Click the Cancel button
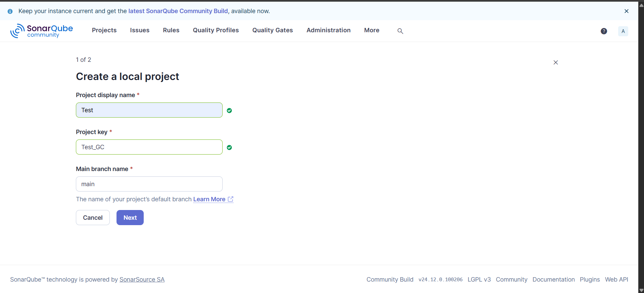The image size is (644, 293). [x=93, y=218]
